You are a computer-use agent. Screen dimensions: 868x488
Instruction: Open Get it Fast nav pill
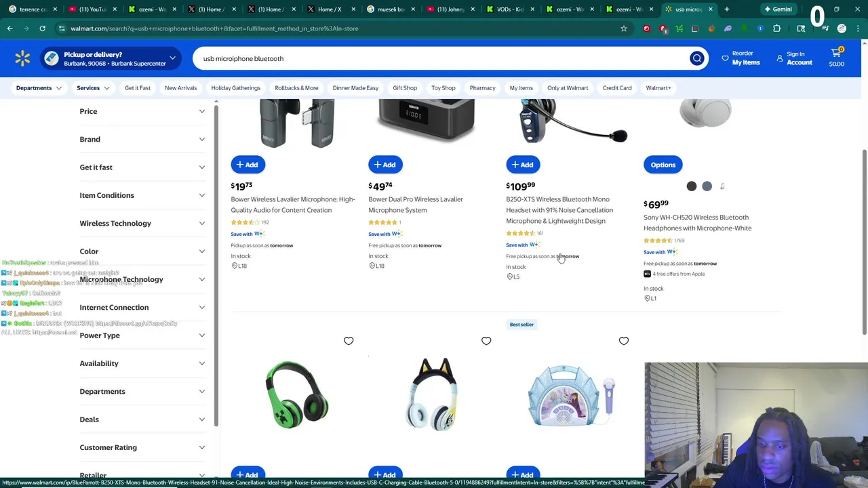[138, 87]
